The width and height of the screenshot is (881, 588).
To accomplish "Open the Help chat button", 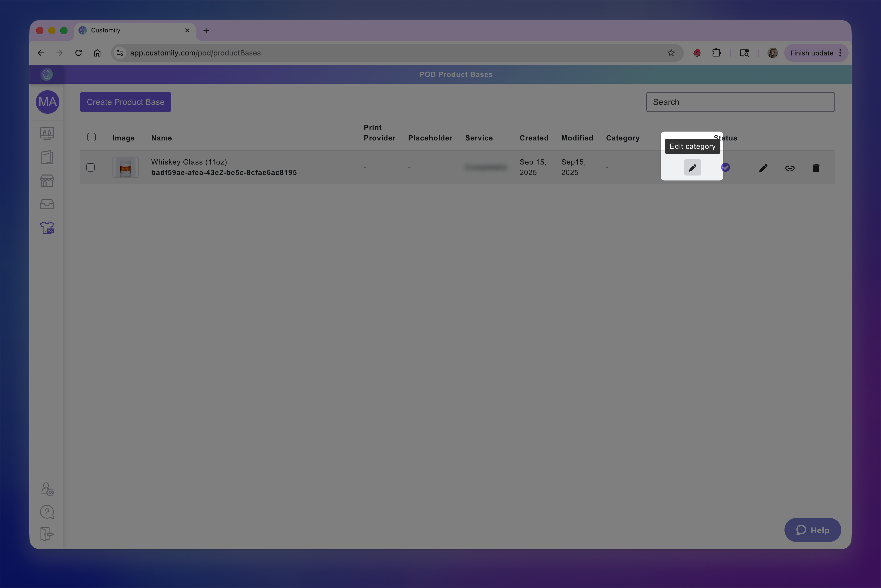I will (812, 530).
